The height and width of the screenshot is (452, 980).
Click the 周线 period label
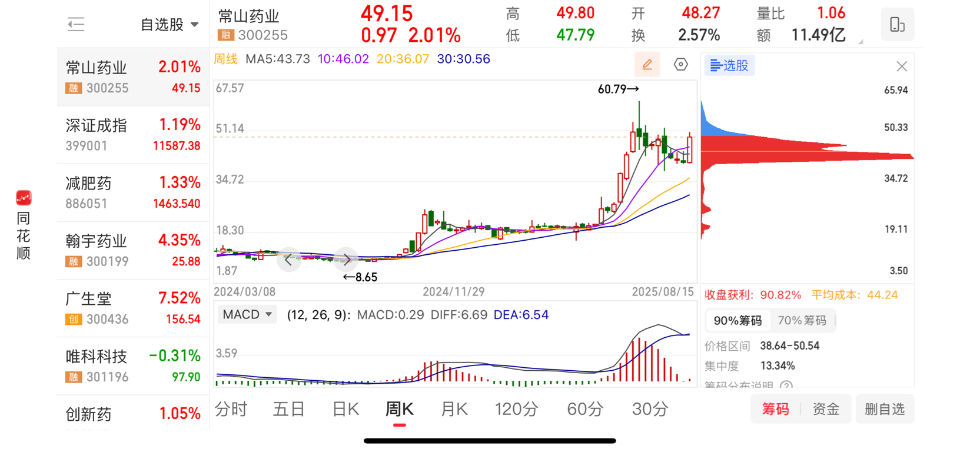coord(225,59)
